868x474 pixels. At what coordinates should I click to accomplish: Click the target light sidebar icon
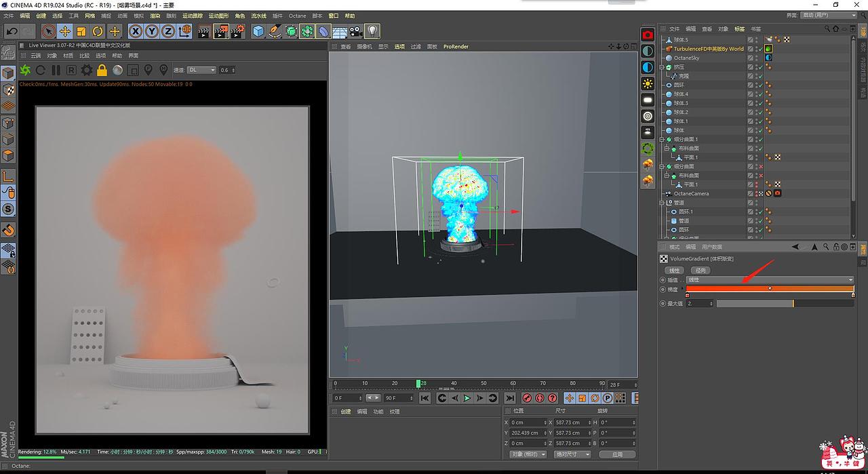coord(648,116)
